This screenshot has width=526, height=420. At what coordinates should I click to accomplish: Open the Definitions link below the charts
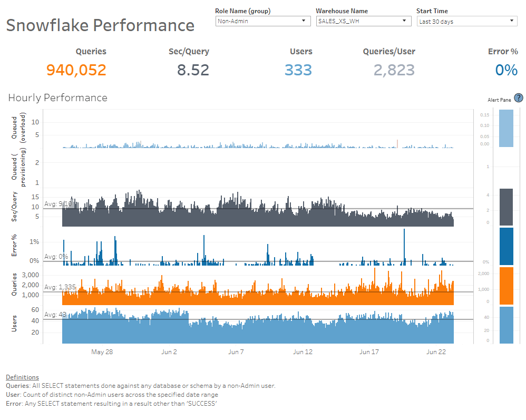click(x=22, y=377)
